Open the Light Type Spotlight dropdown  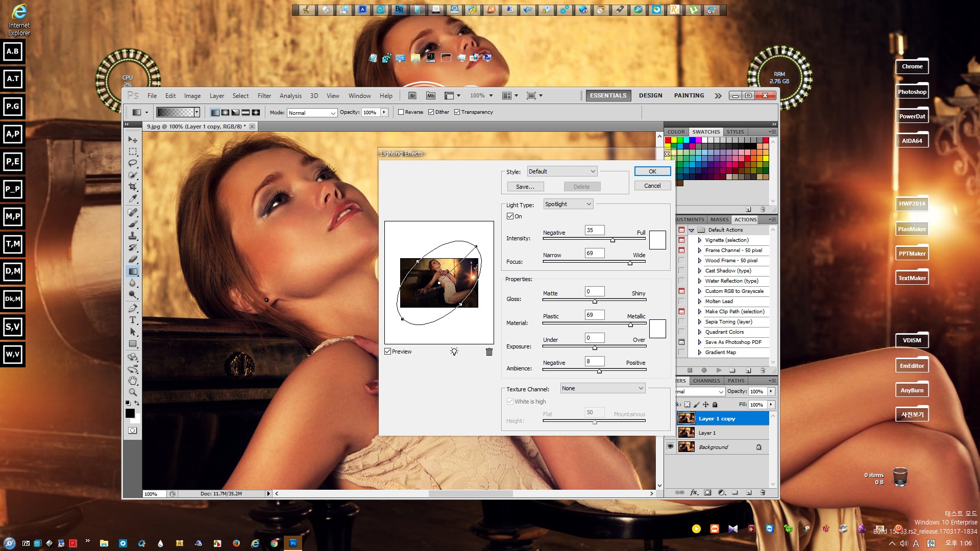[568, 204]
